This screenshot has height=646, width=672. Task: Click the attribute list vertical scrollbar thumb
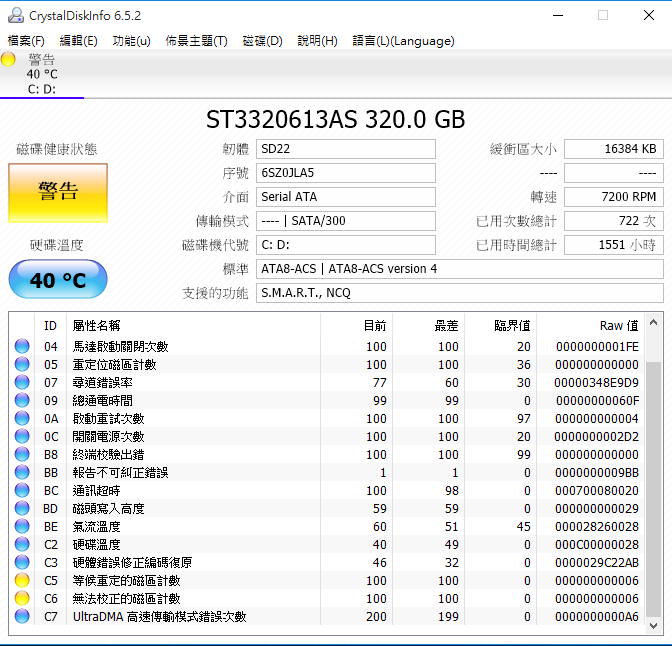[x=654, y=490]
